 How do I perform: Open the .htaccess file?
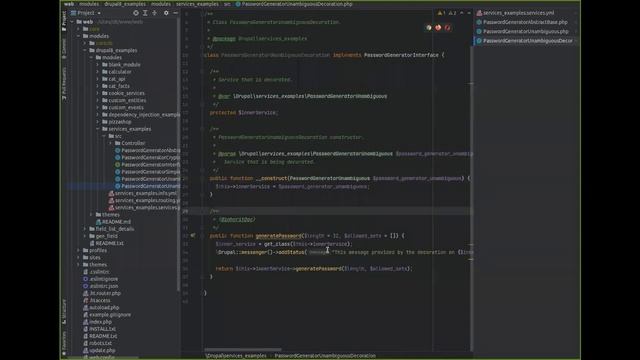(x=97, y=300)
